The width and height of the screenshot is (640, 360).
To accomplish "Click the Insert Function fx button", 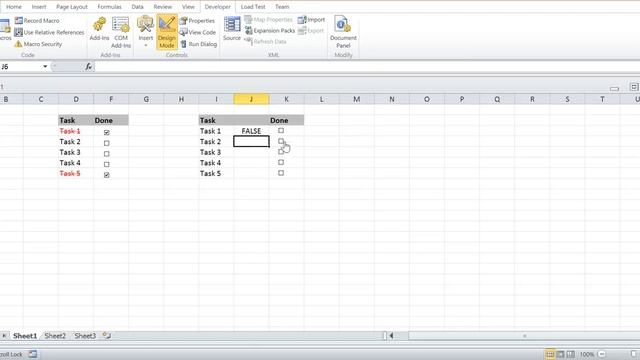I will point(88,67).
